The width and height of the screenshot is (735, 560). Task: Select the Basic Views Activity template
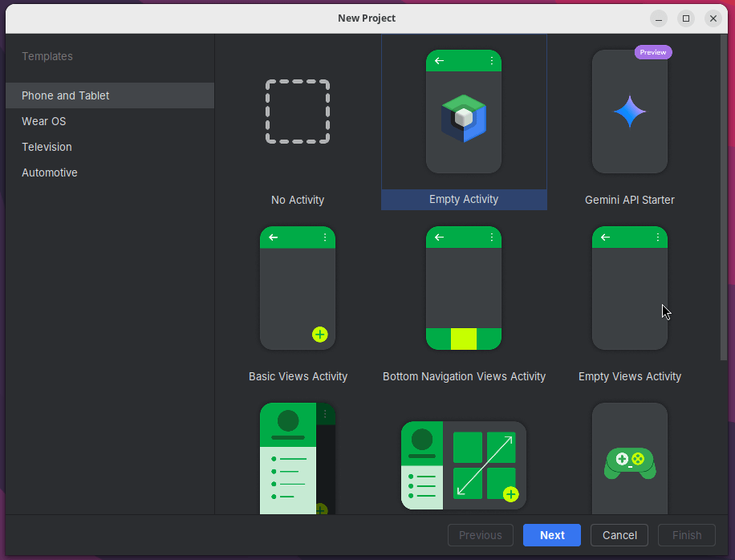coord(298,288)
